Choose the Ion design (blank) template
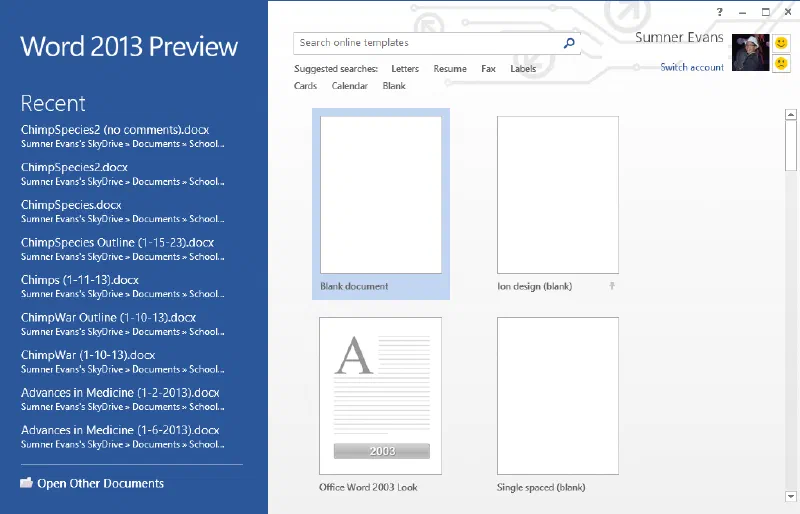The width and height of the screenshot is (800, 514). coord(558,204)
